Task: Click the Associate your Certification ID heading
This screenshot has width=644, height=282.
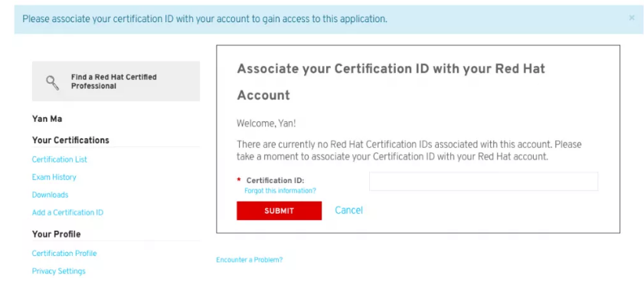Action: click(391, 81)
